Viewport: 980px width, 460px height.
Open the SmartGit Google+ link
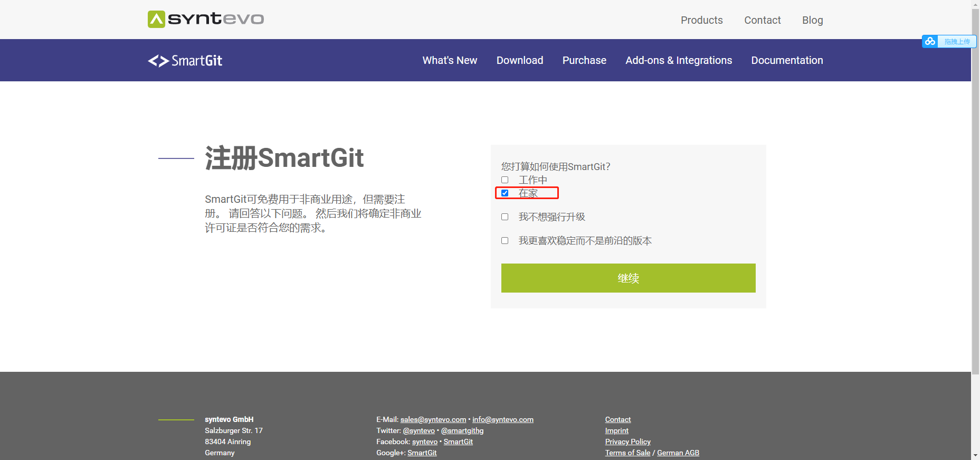[422, 453]
